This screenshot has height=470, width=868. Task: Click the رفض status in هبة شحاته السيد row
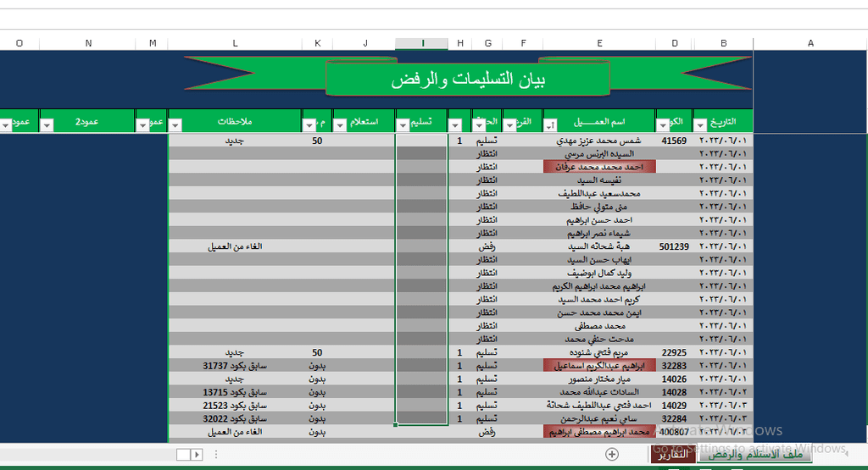487,246
